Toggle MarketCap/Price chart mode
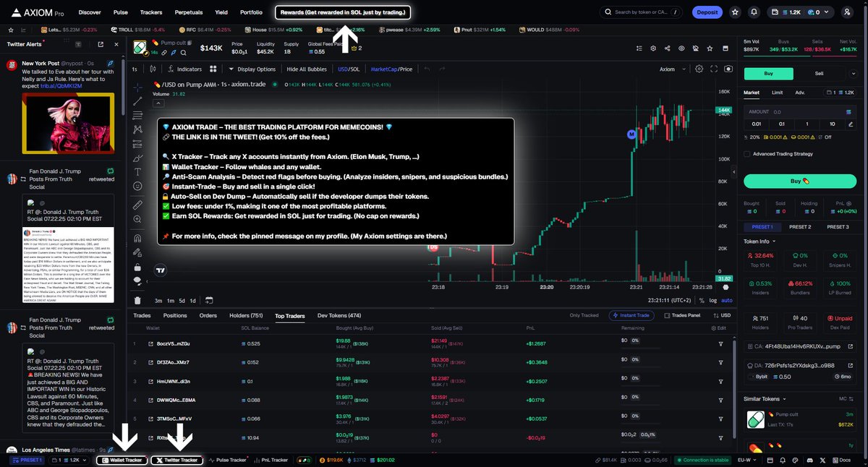868x467 pixels. [391, 69]
